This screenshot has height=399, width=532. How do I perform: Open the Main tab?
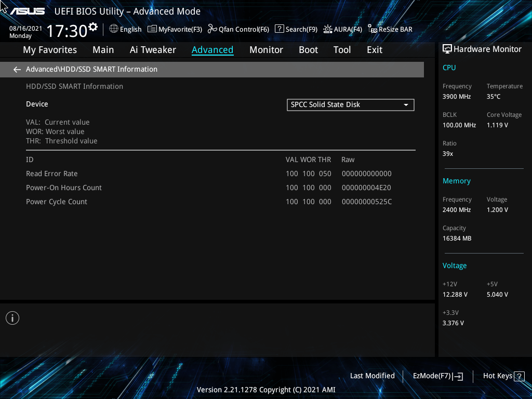[103, 50]
